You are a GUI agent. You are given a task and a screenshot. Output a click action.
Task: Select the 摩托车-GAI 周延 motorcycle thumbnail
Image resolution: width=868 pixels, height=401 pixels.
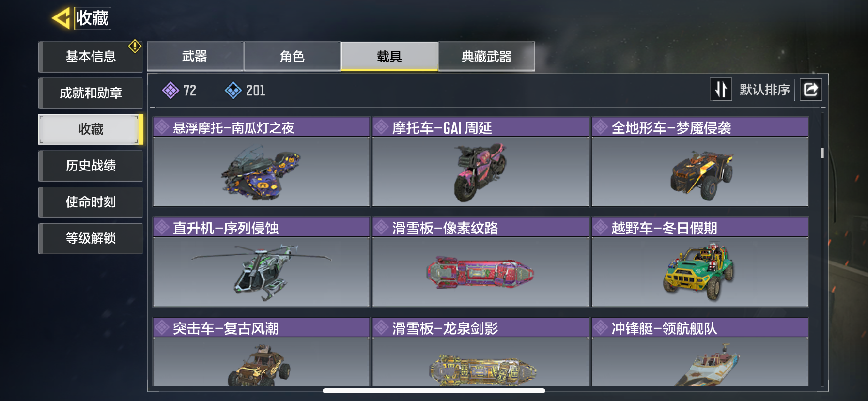click(480, 172)
